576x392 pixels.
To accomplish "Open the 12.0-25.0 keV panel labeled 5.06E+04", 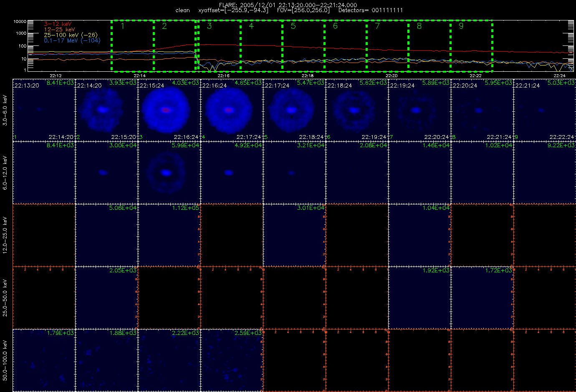I will point(106,235).
